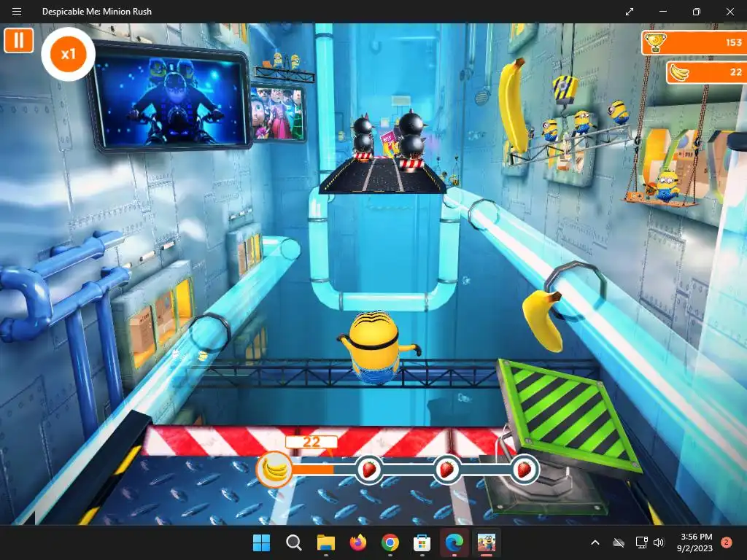747x560 pixels.
Task: Open the clock showing 3:56 PM
Action: pyautogui.click(x=694, y=542)
